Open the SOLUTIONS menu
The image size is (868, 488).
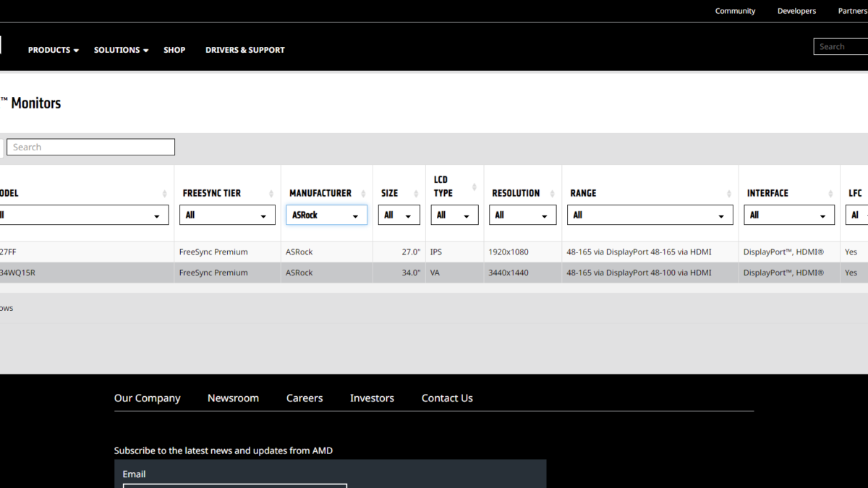(121, 50)
